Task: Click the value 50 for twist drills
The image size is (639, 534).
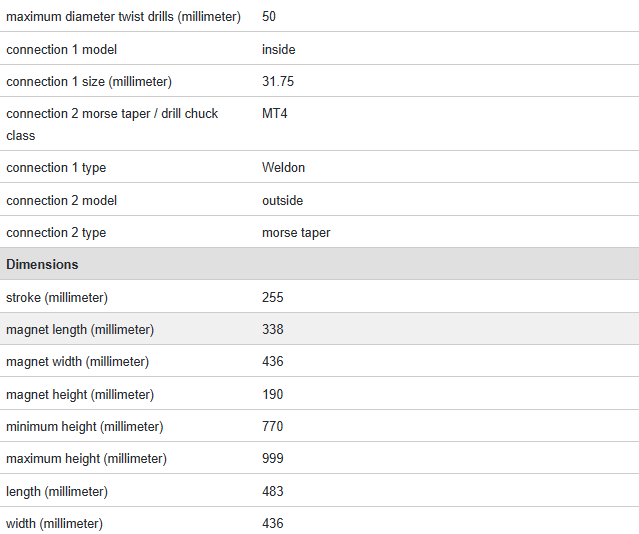Action: [x=270, y=17]
